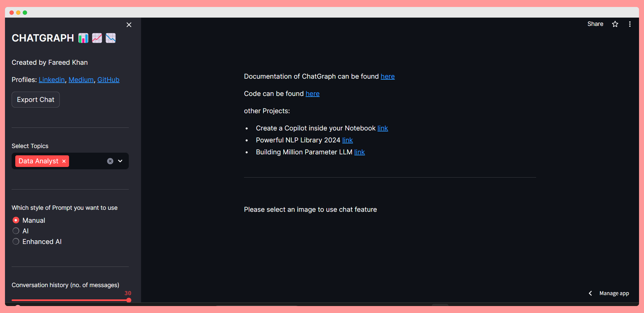Image resolution: width=644 pixels, height=313 pixels.
Task: Open Building Million Parameter LLM link
Action: [360, 152]
